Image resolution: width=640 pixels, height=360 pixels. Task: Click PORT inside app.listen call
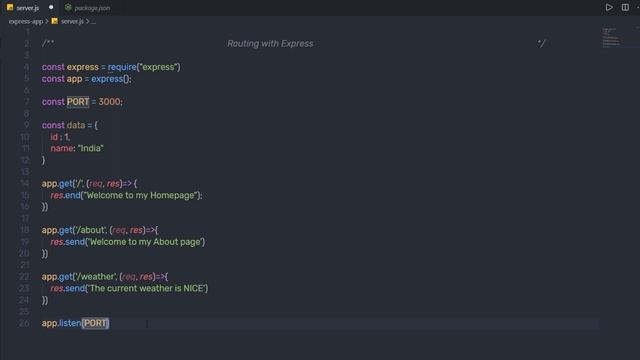[x=95, y=323]
